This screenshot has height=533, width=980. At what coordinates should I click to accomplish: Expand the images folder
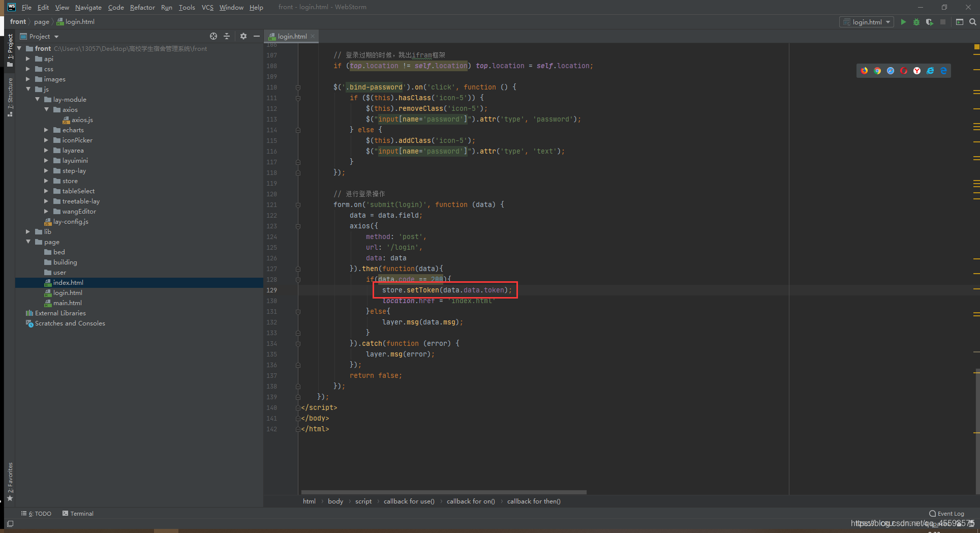click(28, 79)
